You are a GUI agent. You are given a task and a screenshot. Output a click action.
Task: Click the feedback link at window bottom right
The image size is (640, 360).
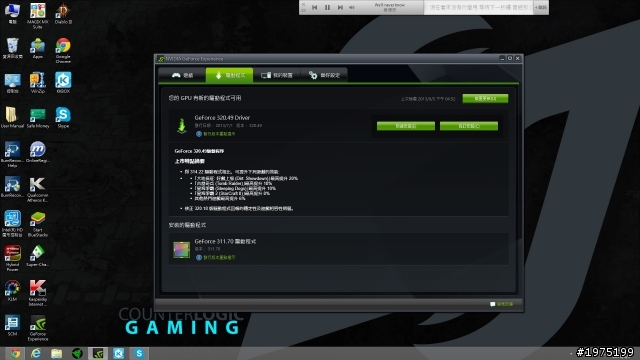tap(502, 304)
